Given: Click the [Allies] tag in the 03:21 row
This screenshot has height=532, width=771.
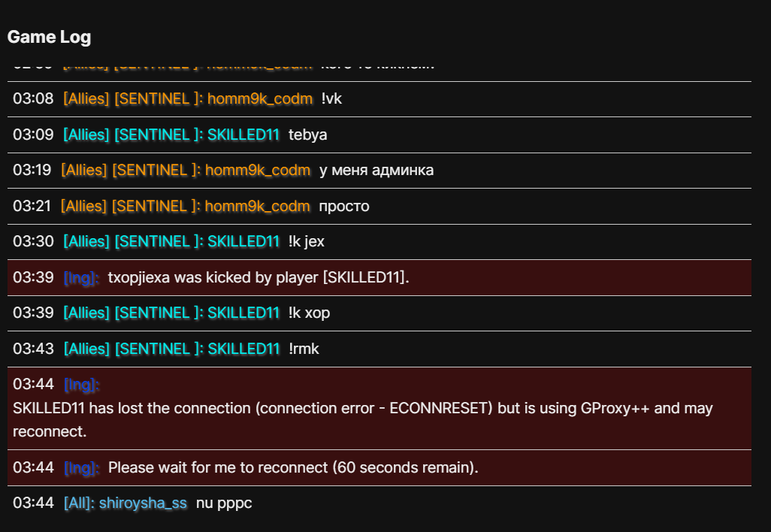Looking at the screenshot, I should (84, 206).
